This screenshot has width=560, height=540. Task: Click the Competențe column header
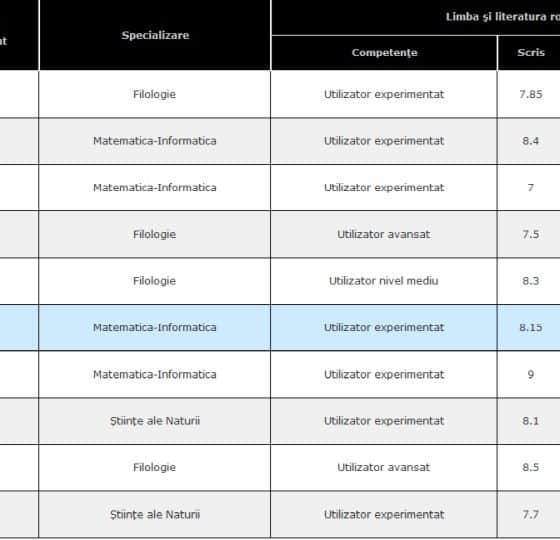(384, 52)
